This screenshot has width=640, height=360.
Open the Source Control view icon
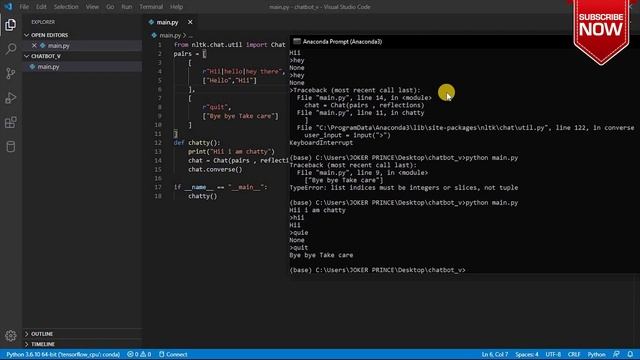11,73
